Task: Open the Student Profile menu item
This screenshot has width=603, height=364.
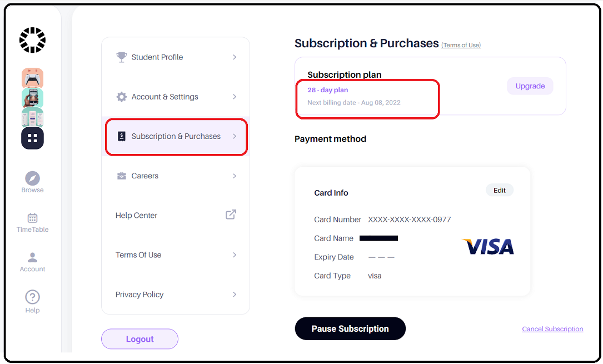Action: [176, 57]
